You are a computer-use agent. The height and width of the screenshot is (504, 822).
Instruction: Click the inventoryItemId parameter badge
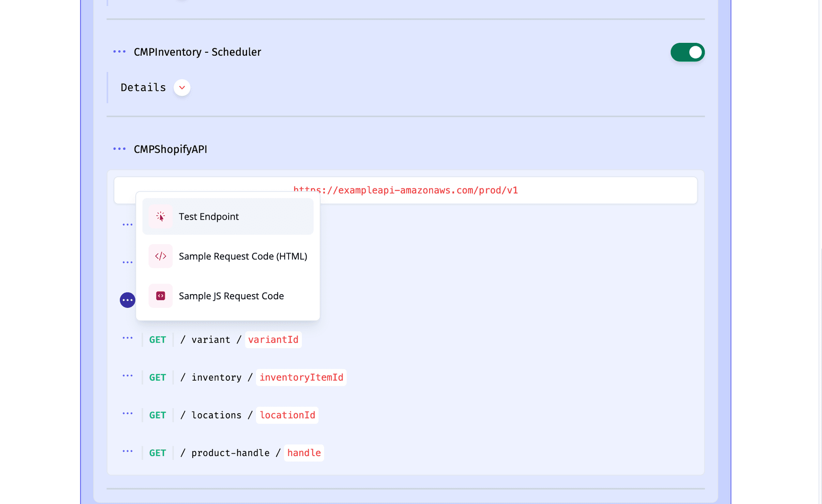301,377
